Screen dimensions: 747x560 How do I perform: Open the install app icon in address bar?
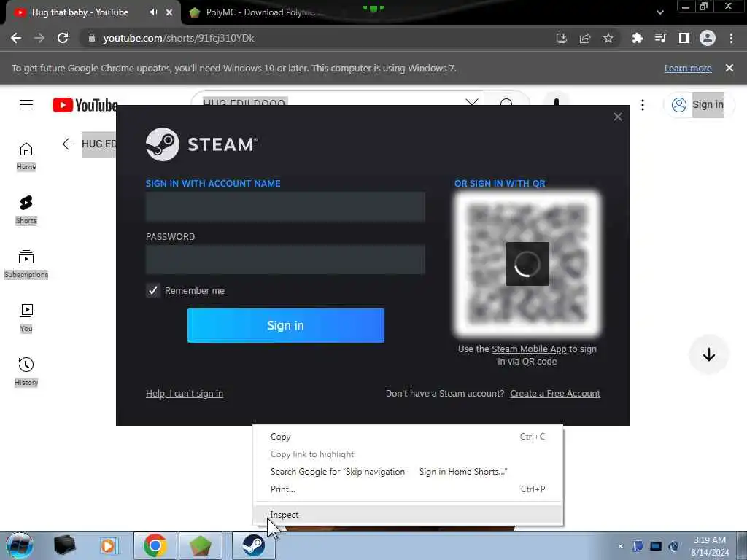(x=562, y=38)
